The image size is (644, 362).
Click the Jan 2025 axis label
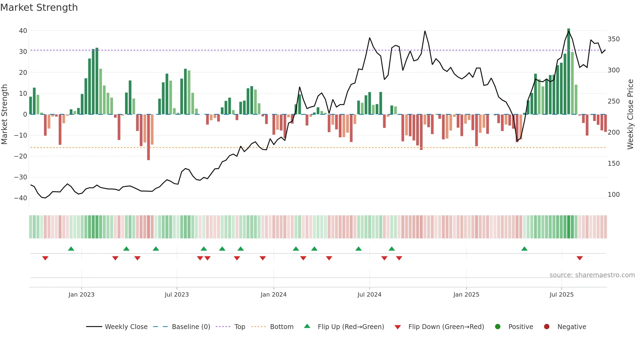pos(466,295)
